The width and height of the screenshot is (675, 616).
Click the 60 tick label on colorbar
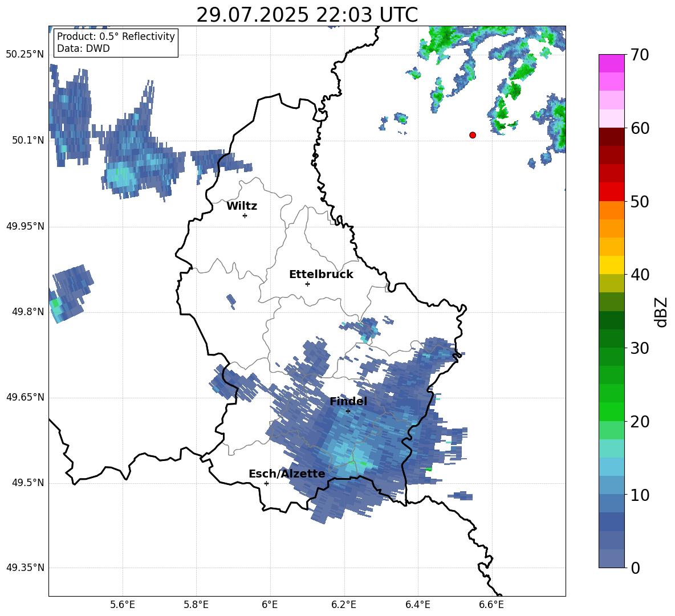(x=640, y=128)
